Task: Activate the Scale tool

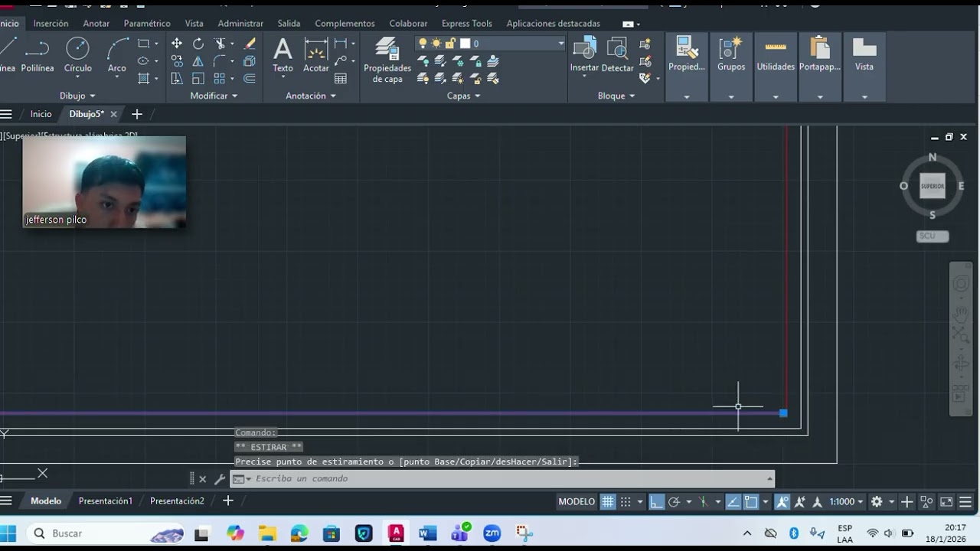Action: 198,79
